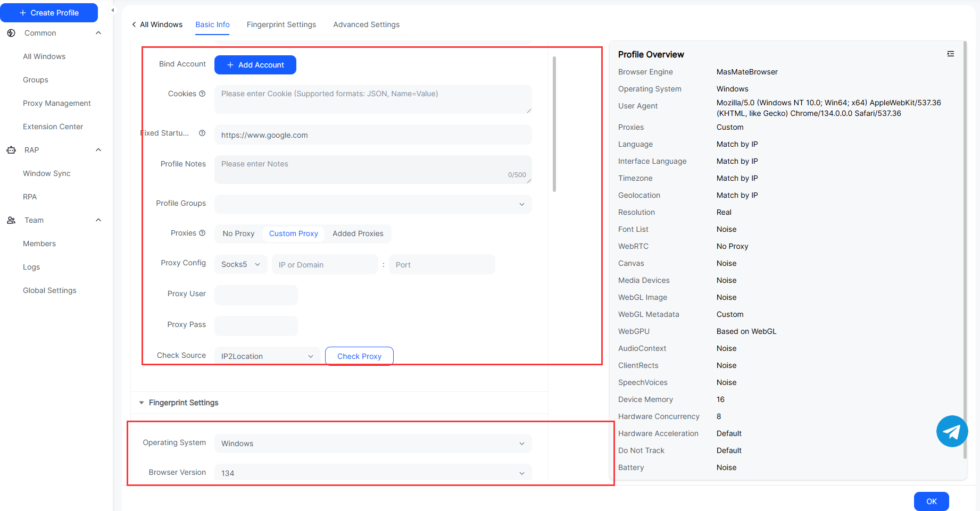This screenshot has height=511, width=980.
Task: Click the Fixed Startup URL help icon
Action: tap(202, 133)
